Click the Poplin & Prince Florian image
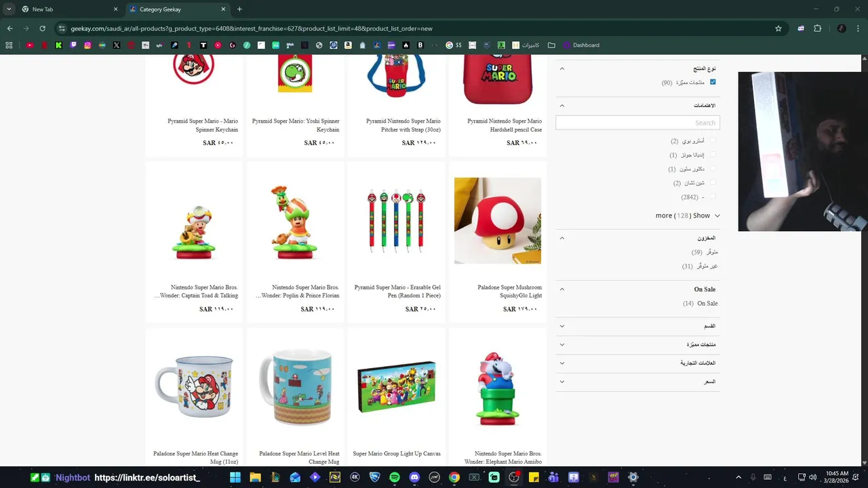Image resolution: width=868 pixels, height=488 pixels. click(295, 221)
